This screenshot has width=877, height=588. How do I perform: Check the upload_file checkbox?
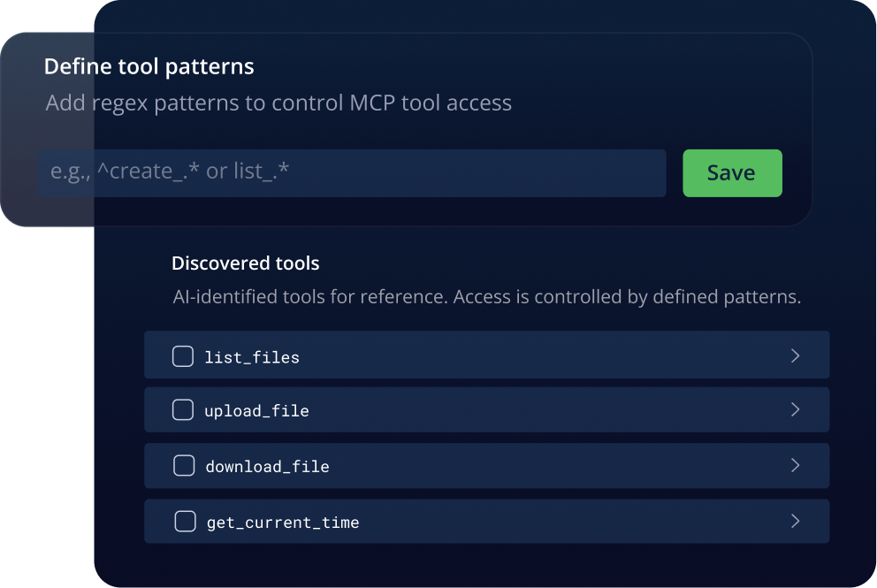click(183, 410)
